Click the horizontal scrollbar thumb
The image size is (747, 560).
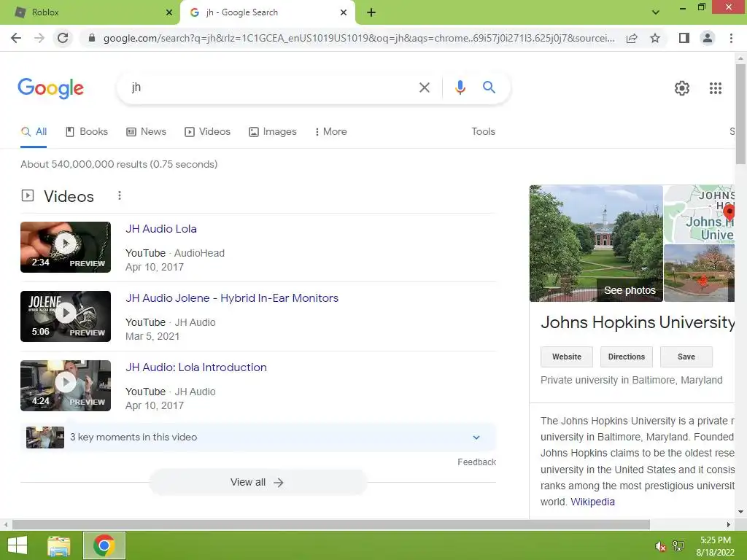(331, 525)
